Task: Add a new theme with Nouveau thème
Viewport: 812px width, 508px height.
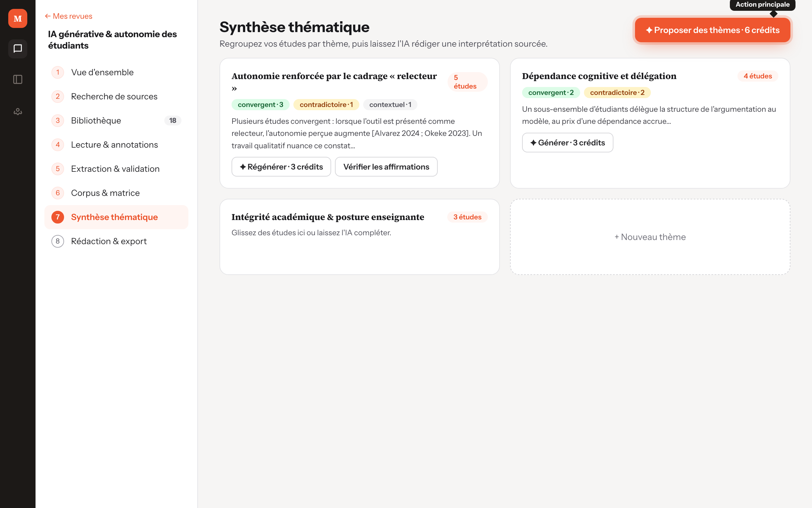Action: (x=650, y=237)
